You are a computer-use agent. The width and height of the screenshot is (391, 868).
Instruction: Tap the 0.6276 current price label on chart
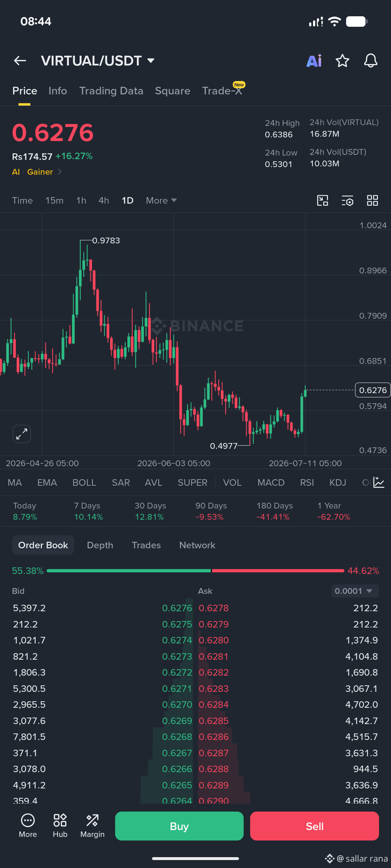tap(373, 390)
